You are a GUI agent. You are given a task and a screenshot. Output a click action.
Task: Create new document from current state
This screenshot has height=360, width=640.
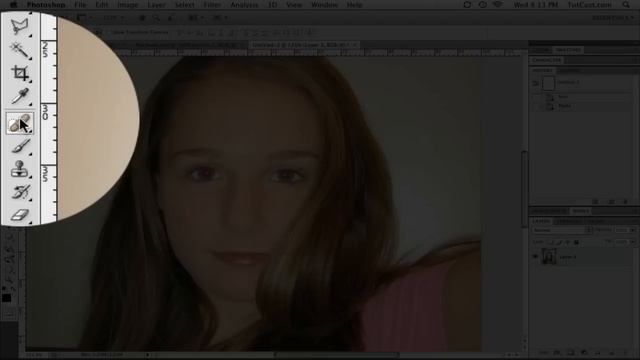pyautogui.click(x=596, y=202)
